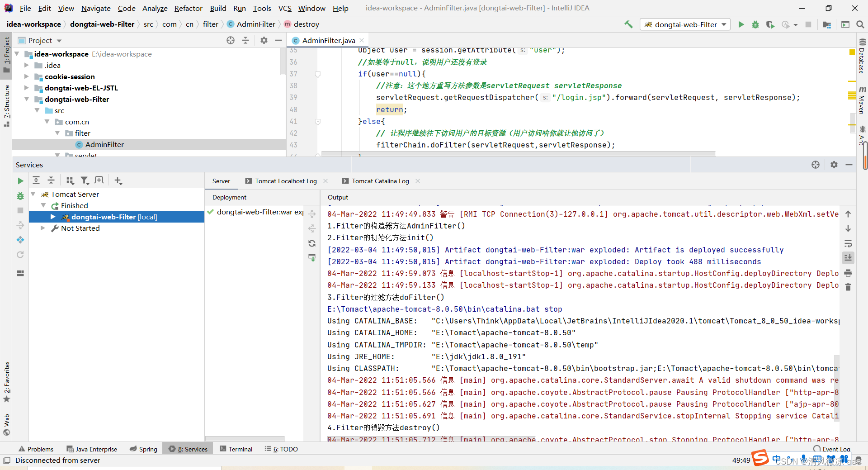Open the VCS menu
The width and height of the screenshot is (868, 470).
click(285, 8)
